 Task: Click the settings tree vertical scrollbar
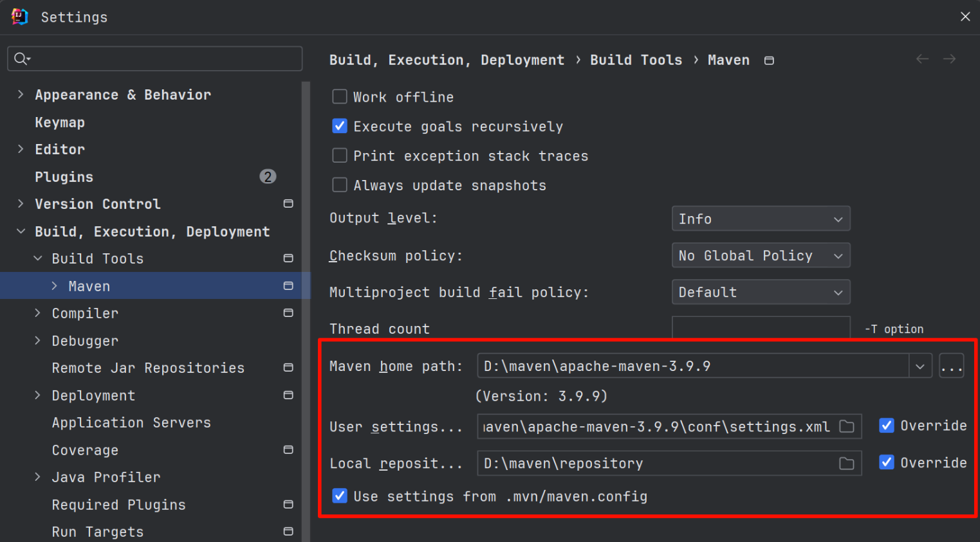click(x=306, y=311)
